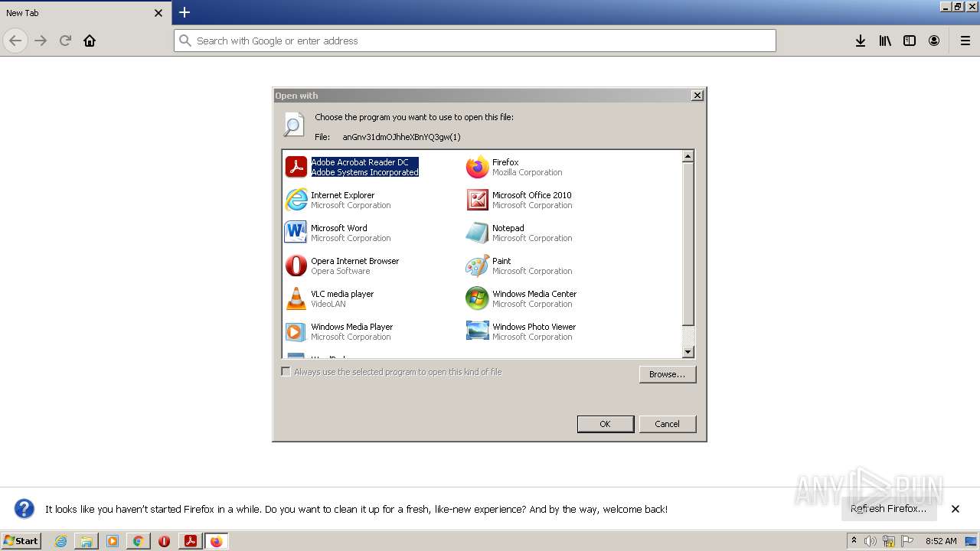Select the Internet Explorer icon in the list

click(296, 200)
